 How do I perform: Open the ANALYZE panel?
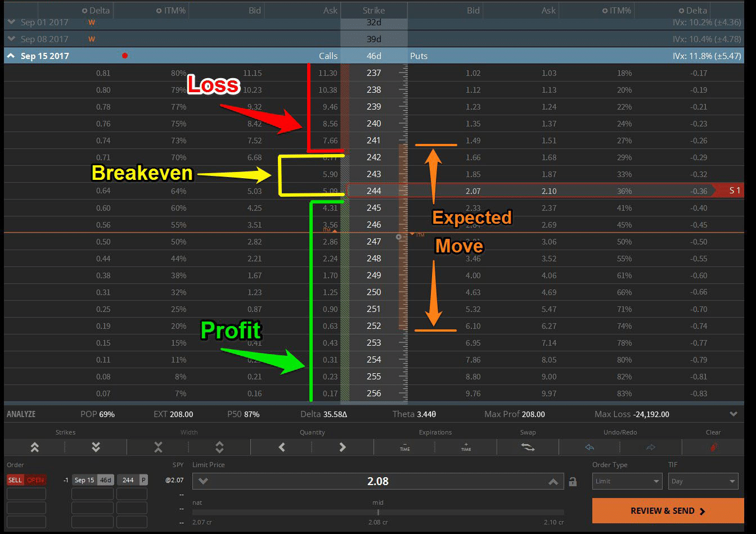click(20, 414)
